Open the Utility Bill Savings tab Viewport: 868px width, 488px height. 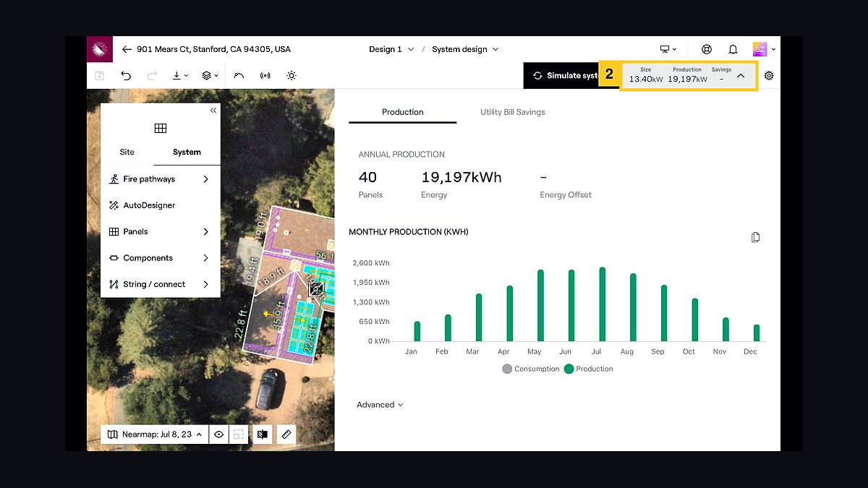513,112
